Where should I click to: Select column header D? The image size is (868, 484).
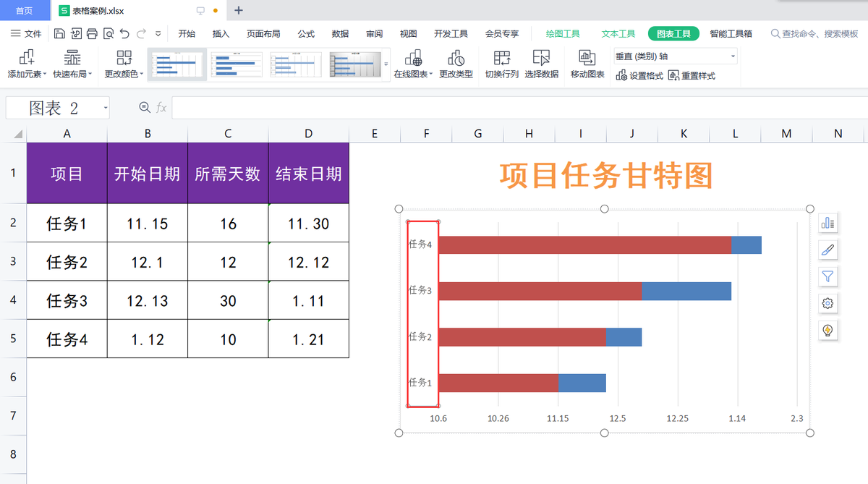tap(309, 134)
